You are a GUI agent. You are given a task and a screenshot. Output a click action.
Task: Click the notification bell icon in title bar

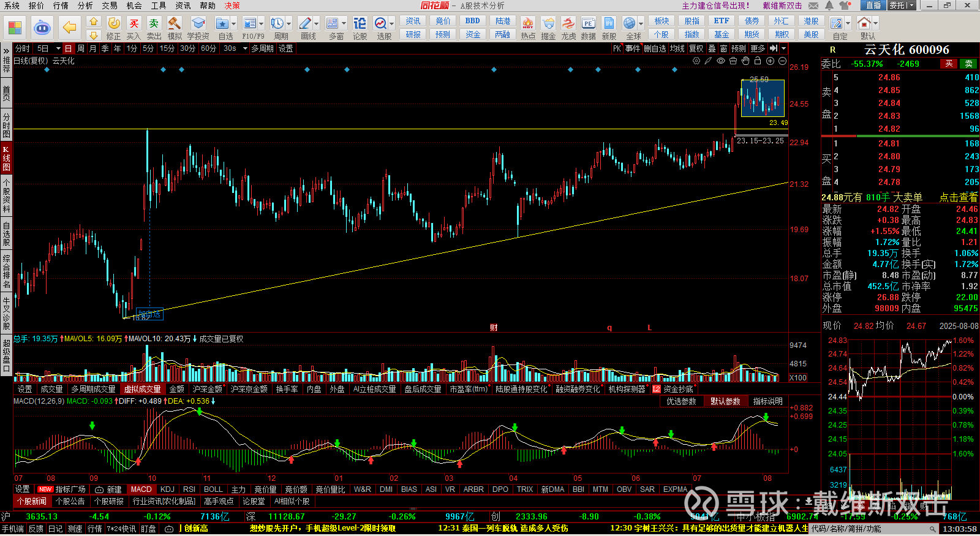pyautogui.click(x=829, y=6)
